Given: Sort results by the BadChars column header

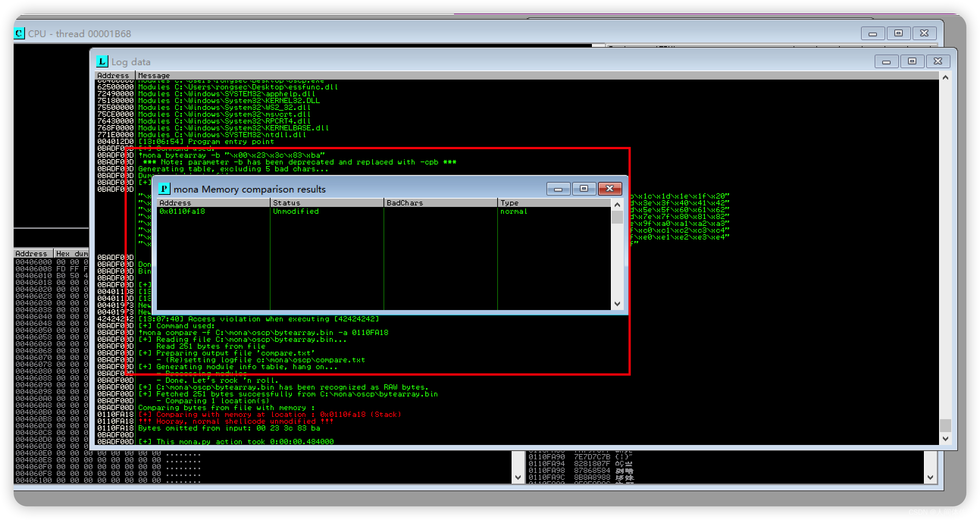Looking at the screenshot, I should pyautogui.click(x=404, y=203).
